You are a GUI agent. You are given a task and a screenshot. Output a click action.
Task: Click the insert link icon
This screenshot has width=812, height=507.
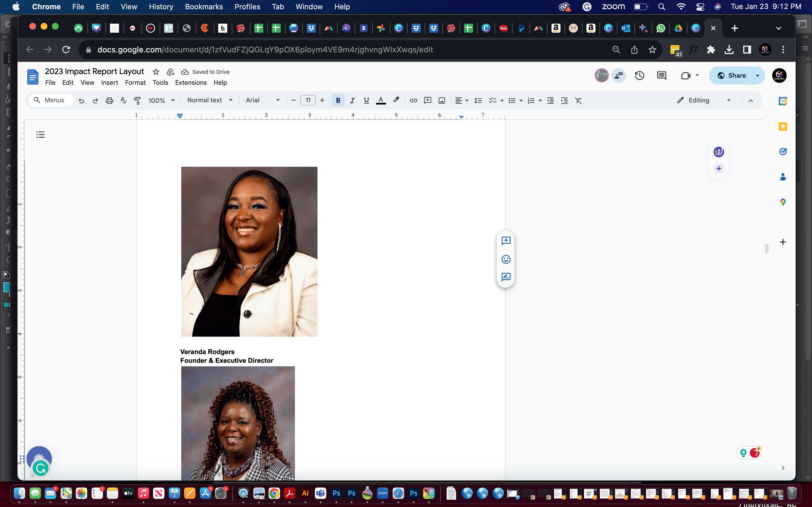point(413,100)
